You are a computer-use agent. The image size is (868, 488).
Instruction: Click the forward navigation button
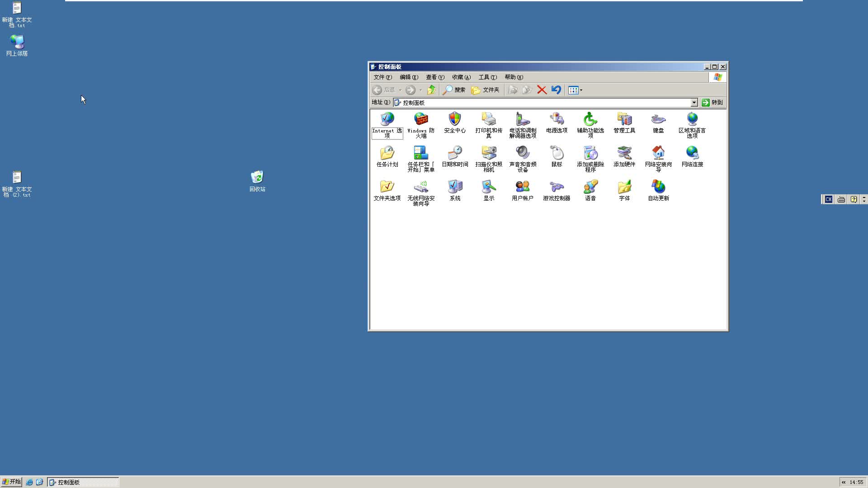tap(410, 90)
